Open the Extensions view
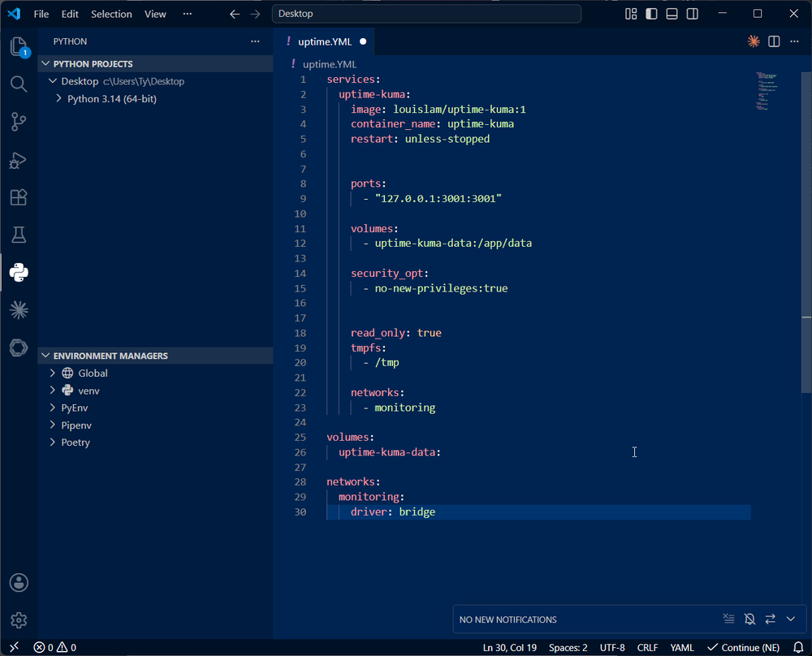This screenshot has height=656, width=812. (19, 197)
